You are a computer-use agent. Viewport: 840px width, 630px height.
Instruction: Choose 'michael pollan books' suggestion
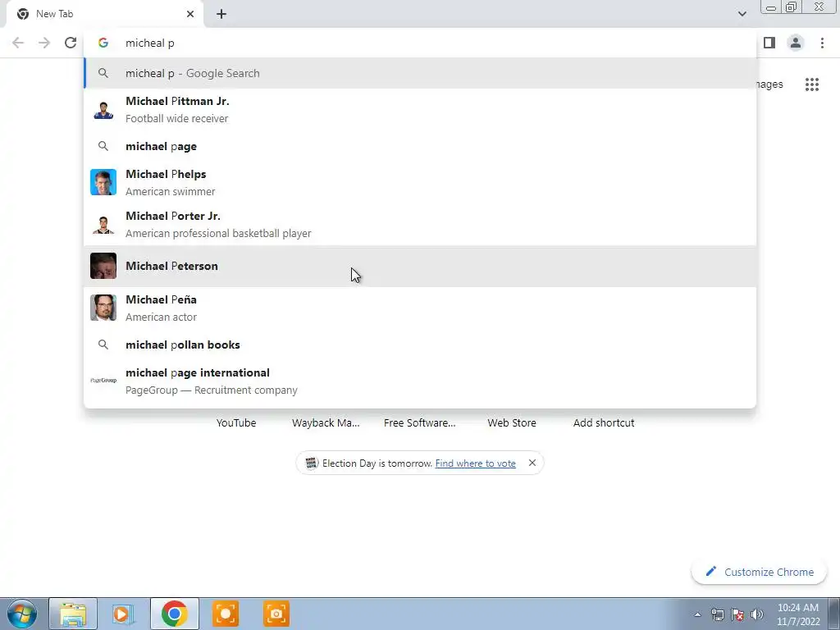click(420, 345)
